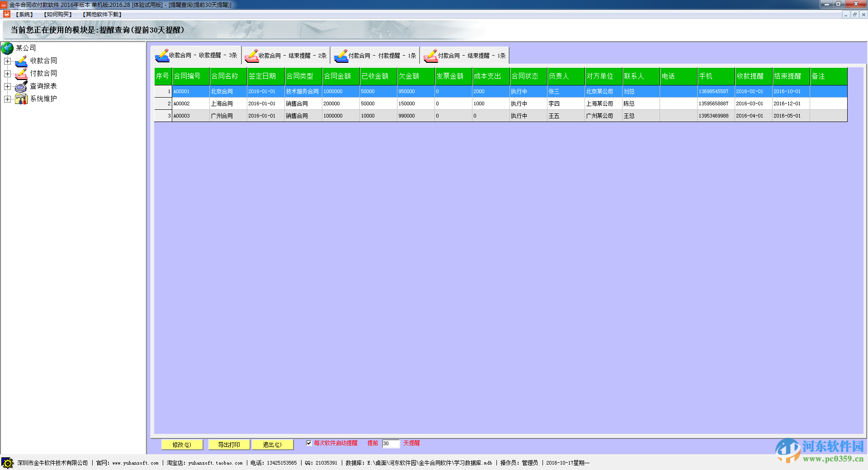Image resolution: width=868 pixels, height=470 pixels.
Task: Click www.yuhansoft.com in the status bar
Action: pos(135,463)
